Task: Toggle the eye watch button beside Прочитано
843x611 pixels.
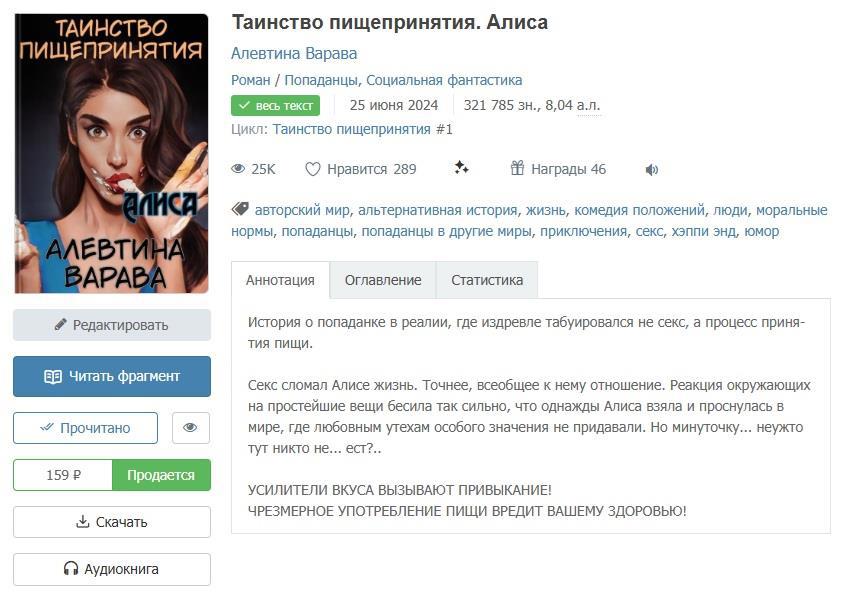Action: tap(191, 428)
